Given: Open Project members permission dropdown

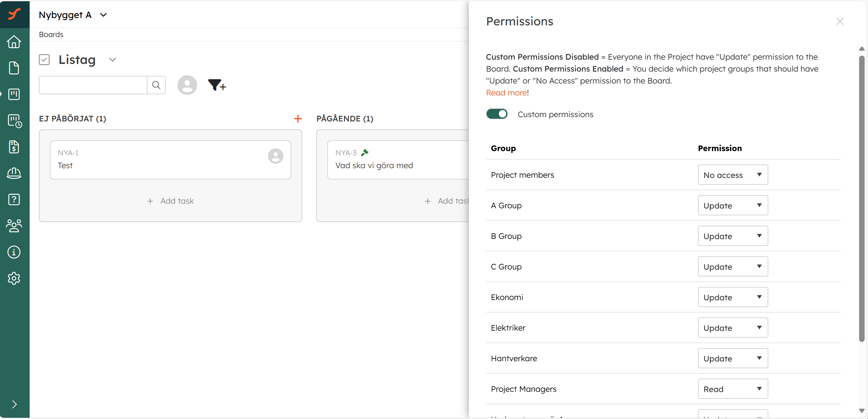Looking at the screenshot, I should (733, 175).
